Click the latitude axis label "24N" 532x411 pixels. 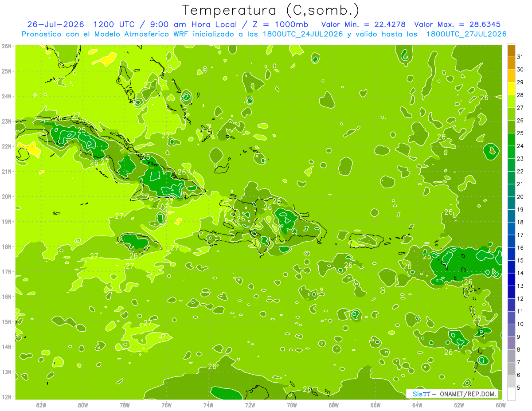pyautogui.click(x=7, y=96)
